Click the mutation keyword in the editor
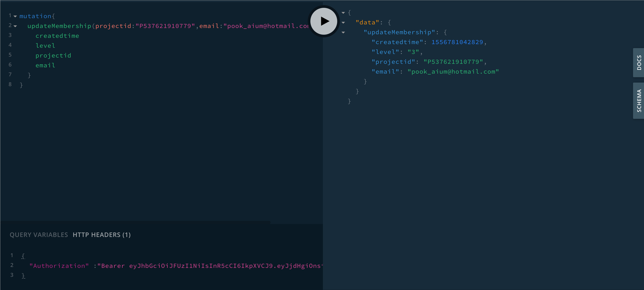This screenshot has height=290, width=644. point(35,16)
